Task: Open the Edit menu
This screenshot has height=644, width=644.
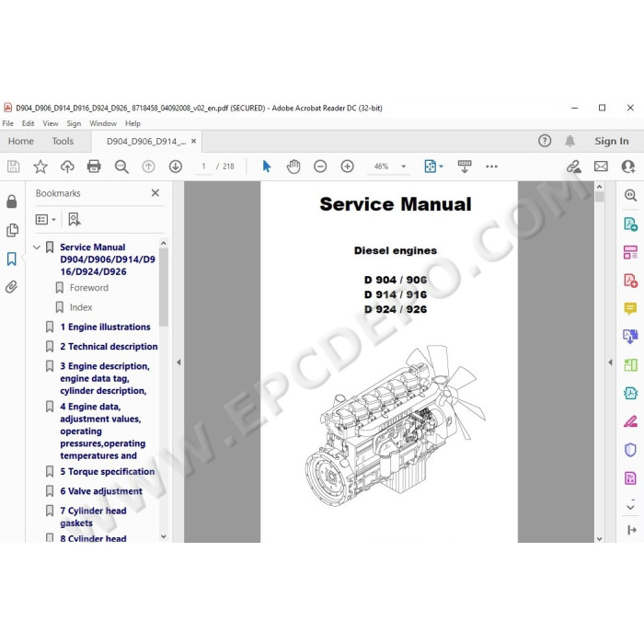Action: 28,123
